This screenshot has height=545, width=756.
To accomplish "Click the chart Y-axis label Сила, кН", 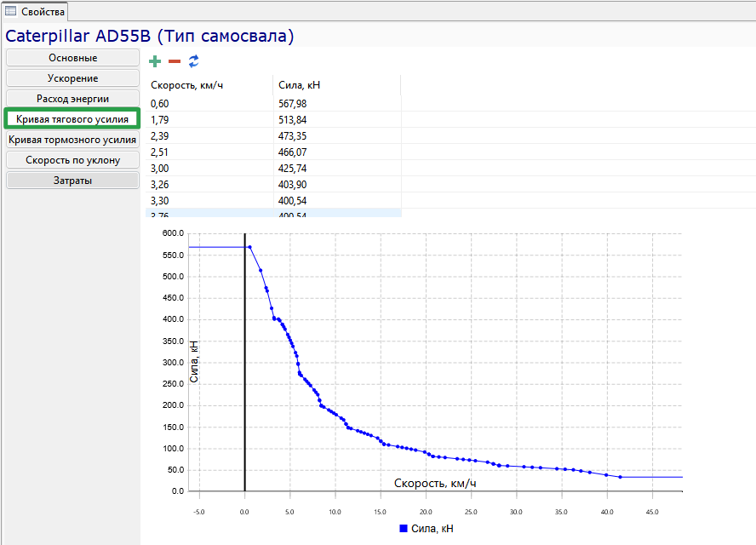I will pyautogui.click(x=194, y=362).
